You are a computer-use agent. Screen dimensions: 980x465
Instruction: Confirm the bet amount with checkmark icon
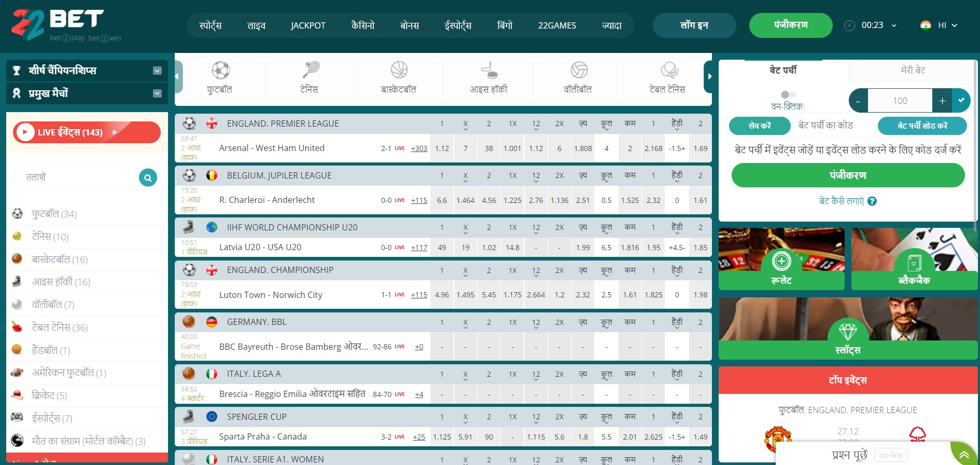961,100
